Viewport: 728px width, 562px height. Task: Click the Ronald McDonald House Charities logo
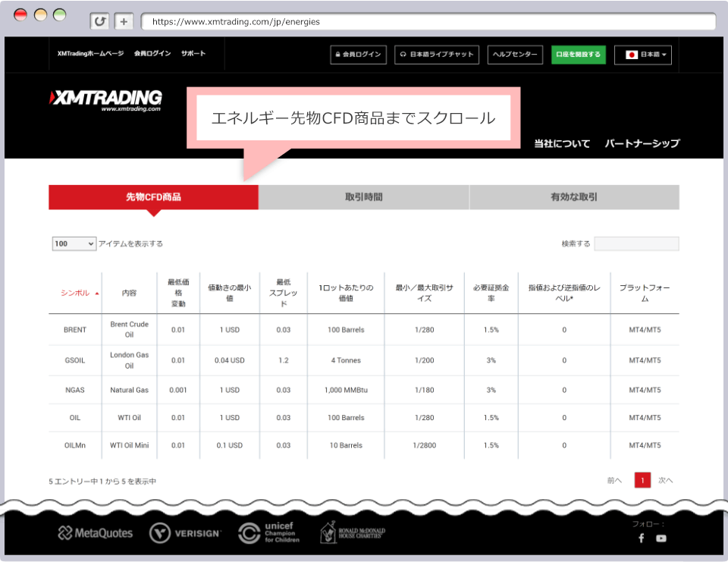click(x=352, y=532)
